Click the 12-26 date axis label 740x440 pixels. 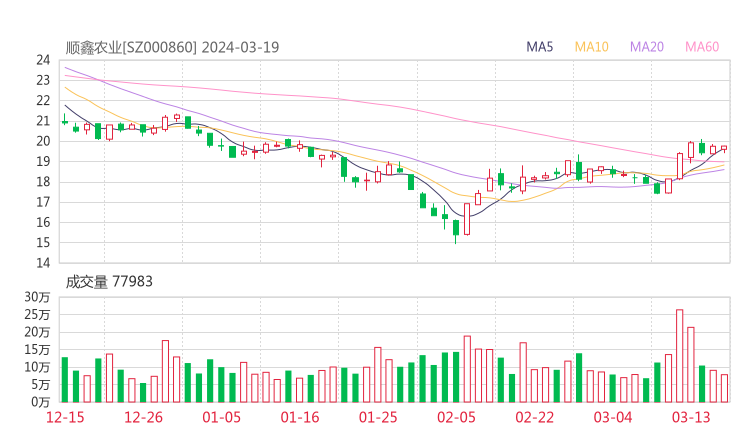143,417
